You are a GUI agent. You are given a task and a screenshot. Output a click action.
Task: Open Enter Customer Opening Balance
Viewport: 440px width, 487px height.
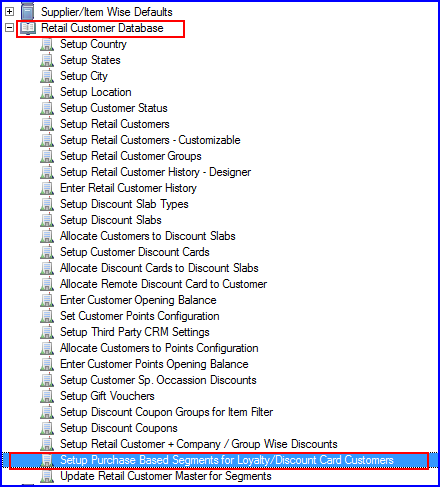(138, 300)
